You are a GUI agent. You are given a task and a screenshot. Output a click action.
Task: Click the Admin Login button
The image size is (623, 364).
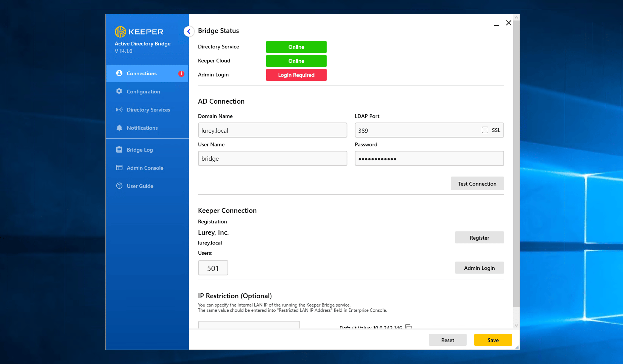(x=479, y=268)
